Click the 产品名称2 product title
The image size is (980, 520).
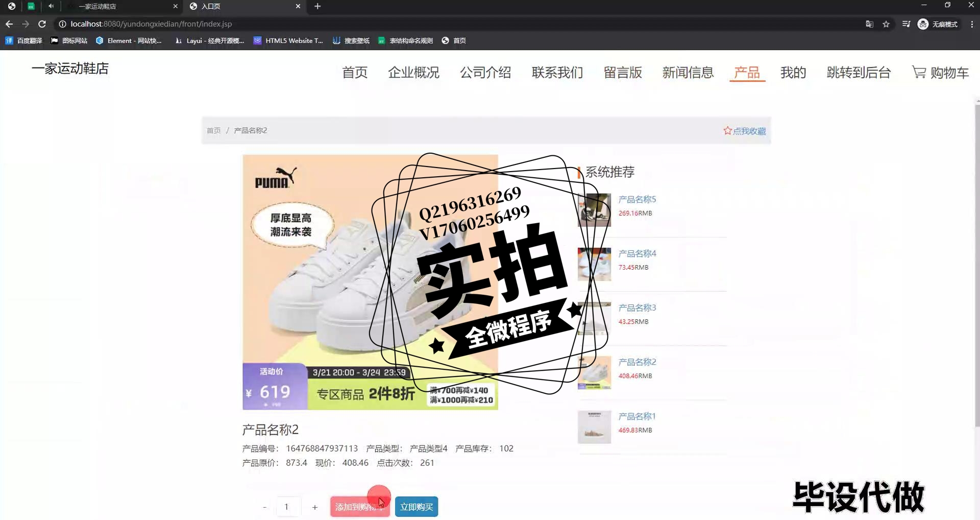271,430
